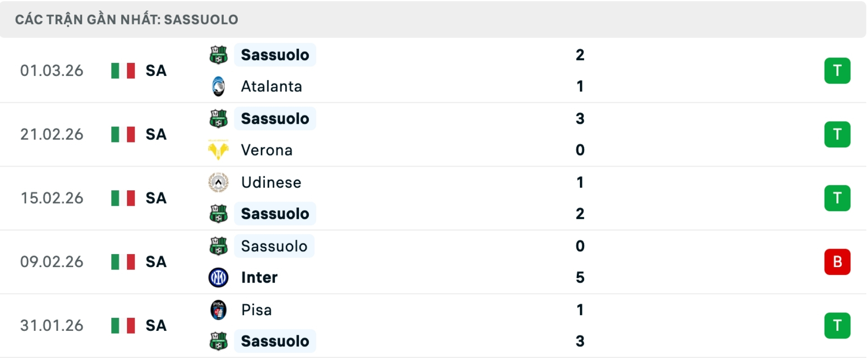Click the Italian flag next to 01.03.26
868x358 pixels.
tap(123, 71)
